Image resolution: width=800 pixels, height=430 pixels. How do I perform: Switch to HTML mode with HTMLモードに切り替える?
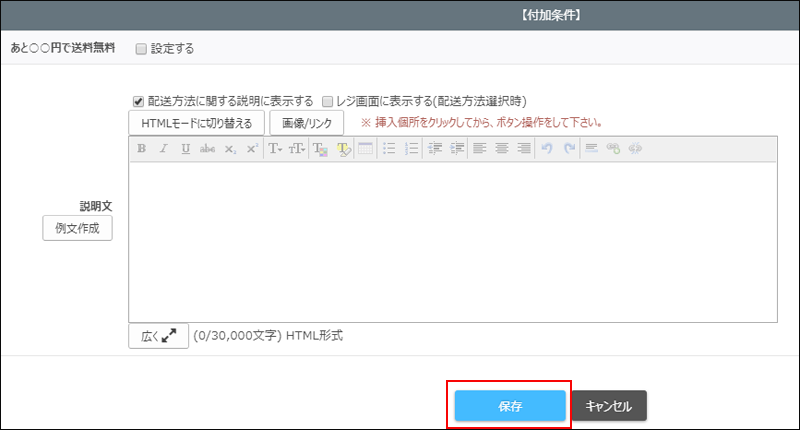click(196, 123)
